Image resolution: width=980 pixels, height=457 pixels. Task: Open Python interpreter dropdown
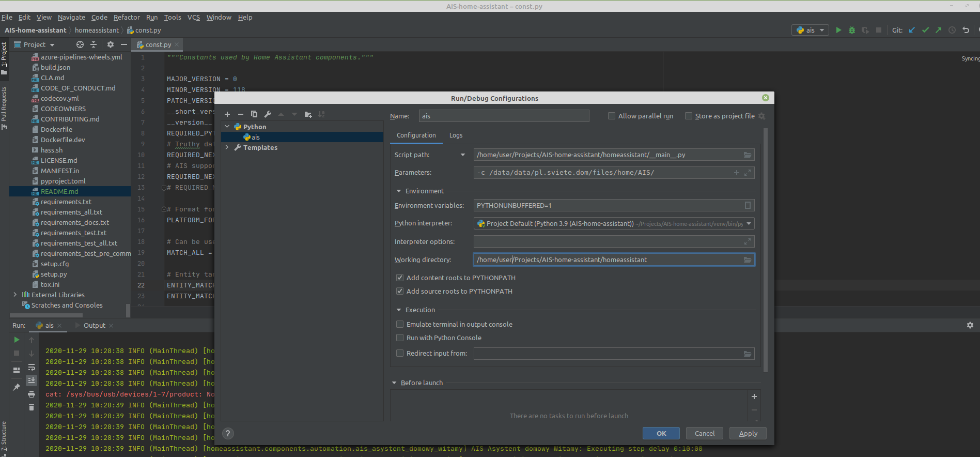tap(749, 224)
